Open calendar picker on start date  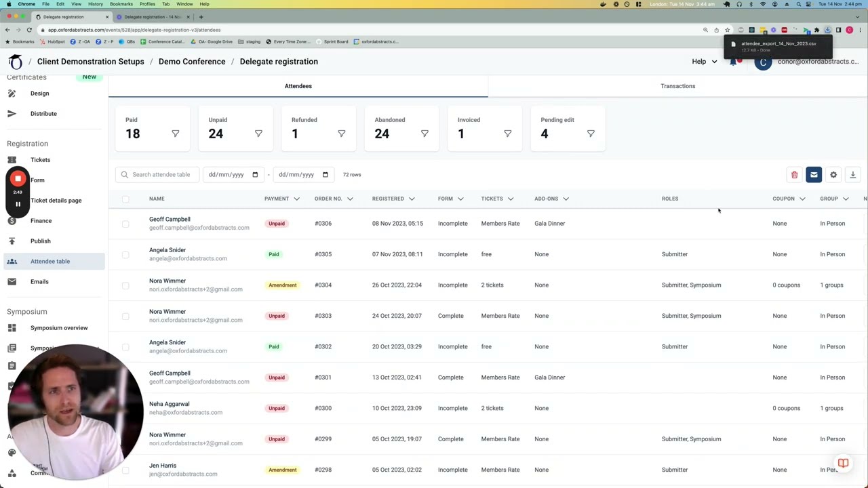(x=255, y=175)
